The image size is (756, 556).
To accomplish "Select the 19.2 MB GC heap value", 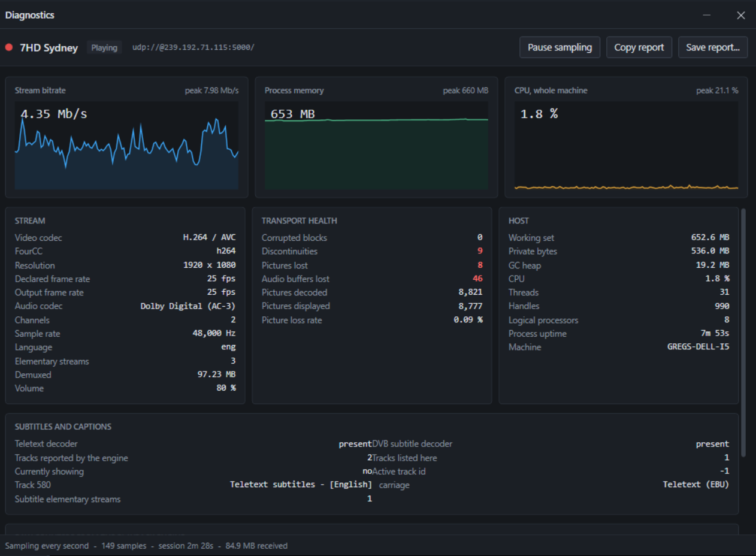I will (x=712, y=265).
